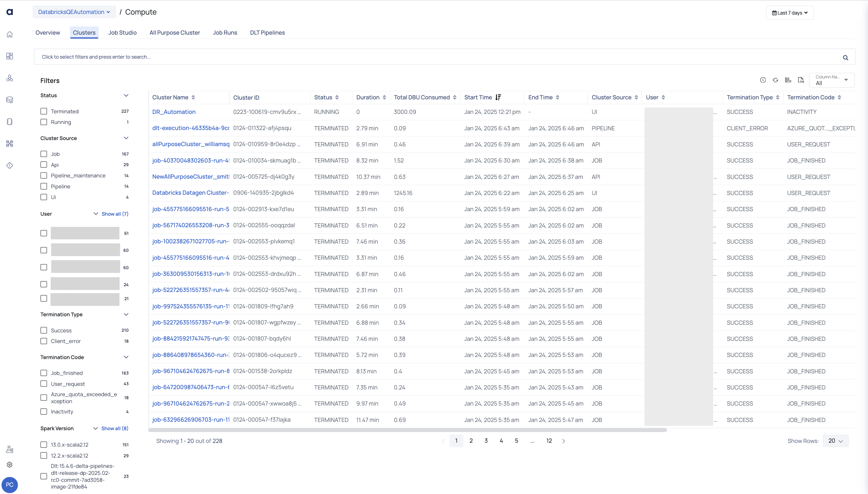Image resolution: width=868 pixels, height=494 pixels.
Task: Collapse the Spark Version filter section chevron
Action: (x=96, y=428)
